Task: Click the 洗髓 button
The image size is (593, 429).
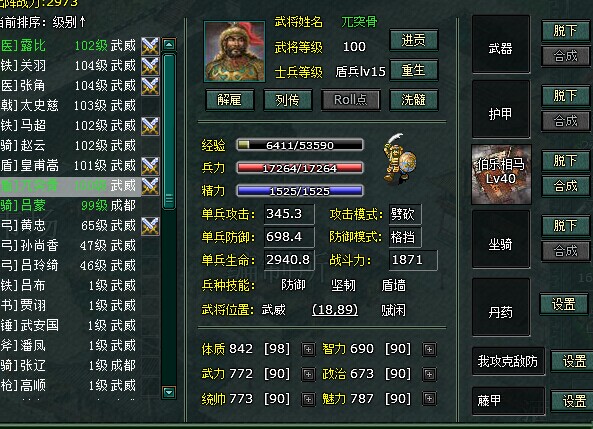Action: click(414, 100)
